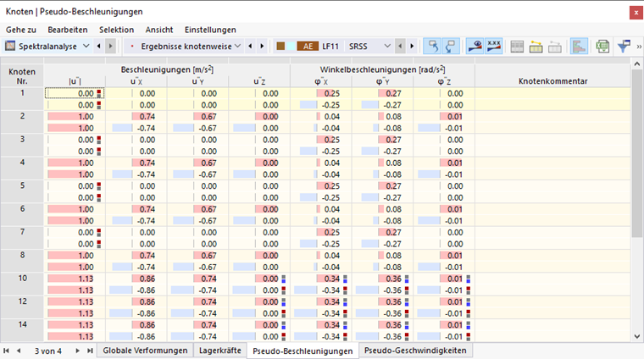The width and height of the screenshot is (644, 359).
Task: Click the yellow table row edit icon
Action: (536, 47)
